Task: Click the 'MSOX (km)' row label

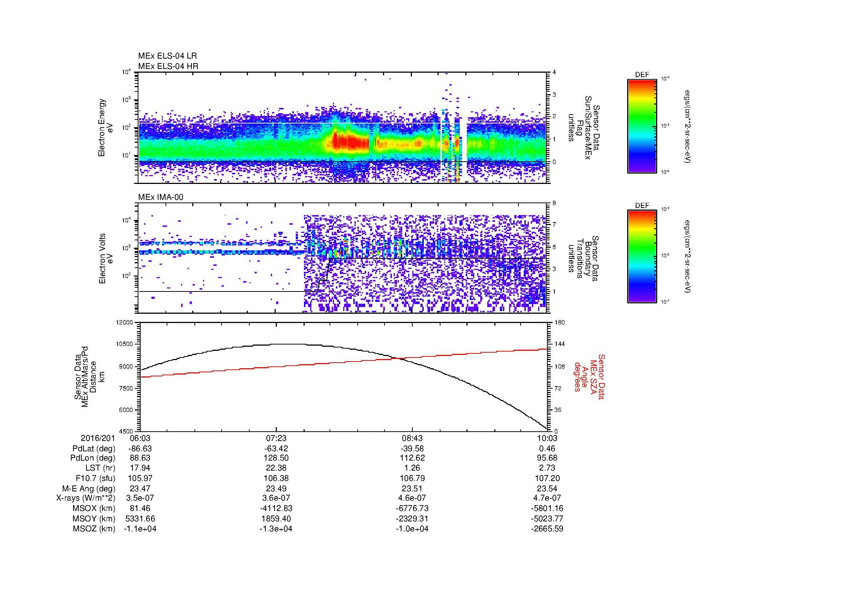Action: (94, 508)
